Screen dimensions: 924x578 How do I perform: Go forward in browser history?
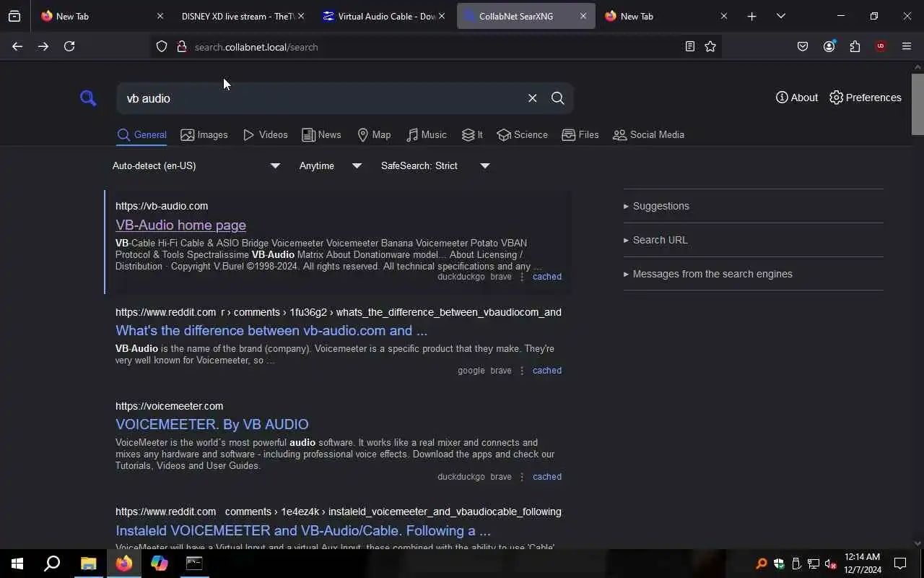point(43,46)
